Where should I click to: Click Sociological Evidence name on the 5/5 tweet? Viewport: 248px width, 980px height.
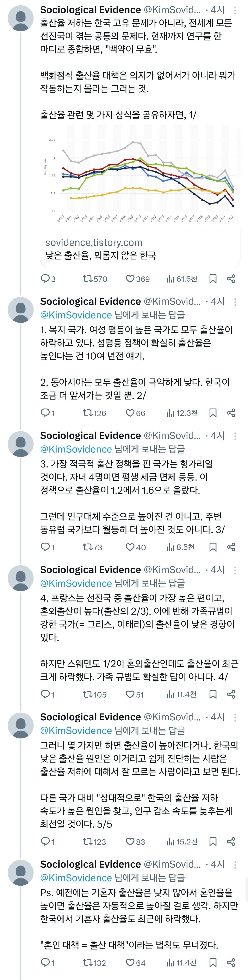point(90,717)
